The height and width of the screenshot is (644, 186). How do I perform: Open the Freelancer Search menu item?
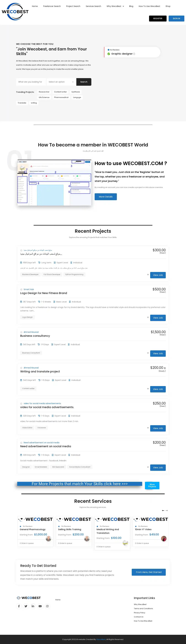point(52,6)
